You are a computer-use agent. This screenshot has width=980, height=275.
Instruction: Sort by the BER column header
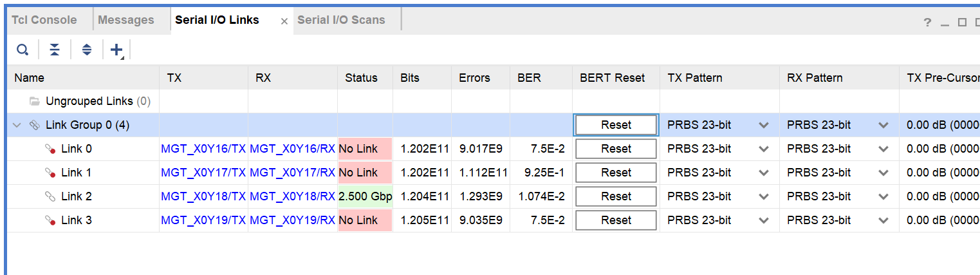click(529, 78)
